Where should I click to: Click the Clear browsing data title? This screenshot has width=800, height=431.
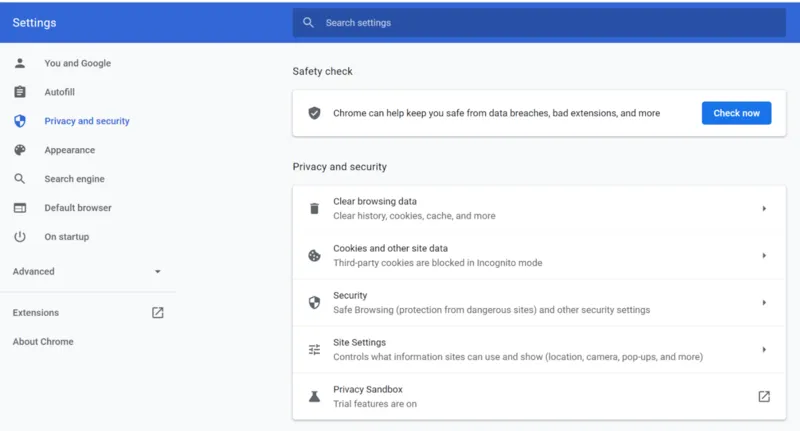[x=375, y=201]
